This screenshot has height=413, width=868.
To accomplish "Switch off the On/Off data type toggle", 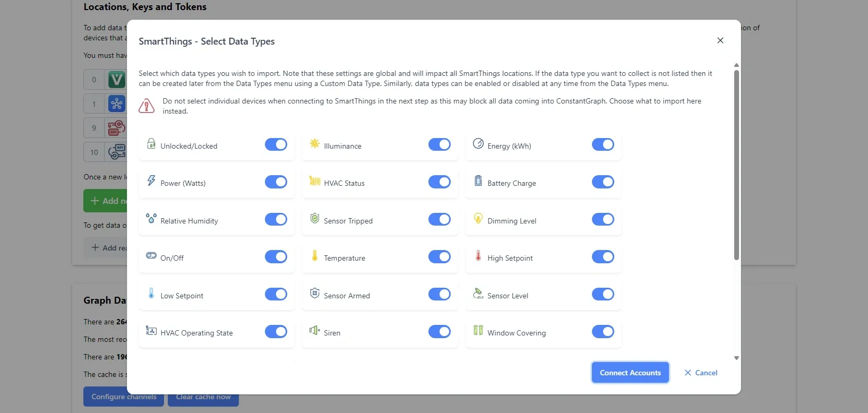I will click(x=276, y=256).
